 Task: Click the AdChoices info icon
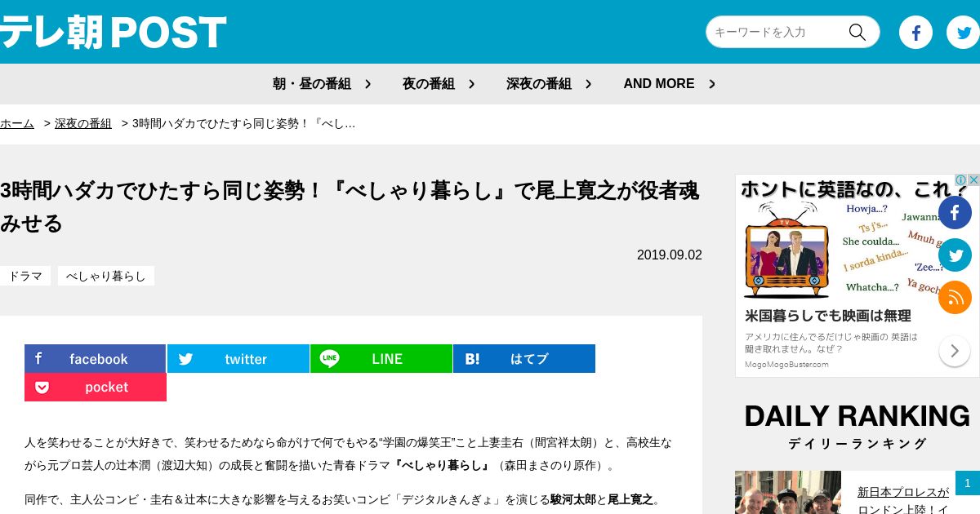[960, 180]
